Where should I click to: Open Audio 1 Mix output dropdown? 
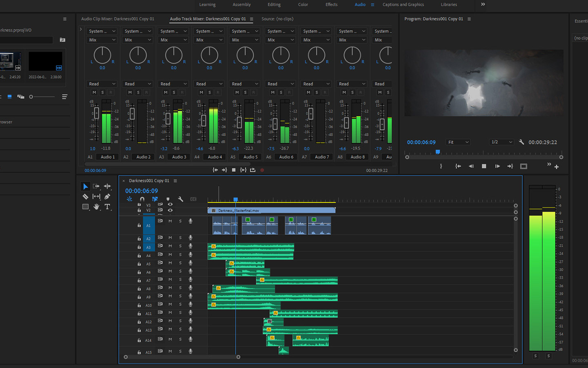102,40
